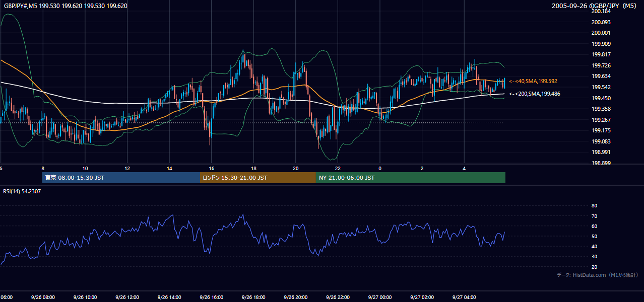Viewport: 644px width, 302px height.
Task: Click RSI axis level 30
Action: pyautogui.click(x=594, y=257)
